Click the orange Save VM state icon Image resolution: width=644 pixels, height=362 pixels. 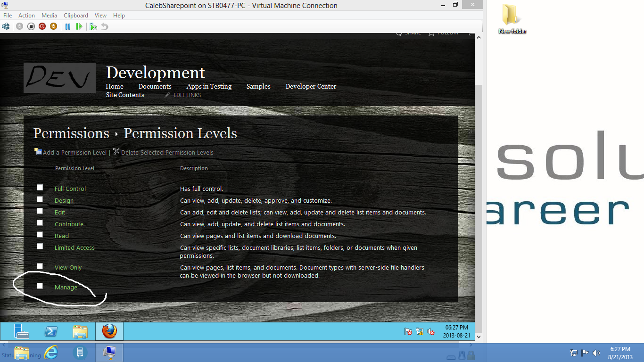[54, 26]
